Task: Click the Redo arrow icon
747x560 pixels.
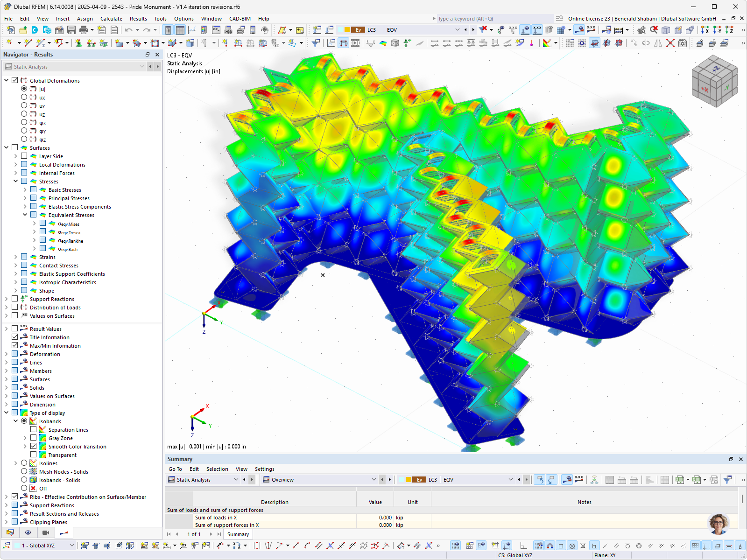Action: coord(147,30)
